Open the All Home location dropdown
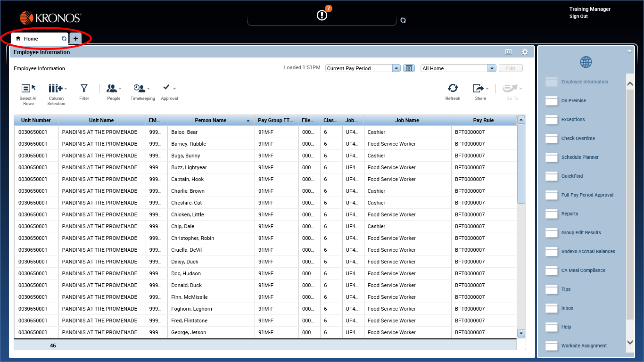The image size is (644, 362). (492, 68)
